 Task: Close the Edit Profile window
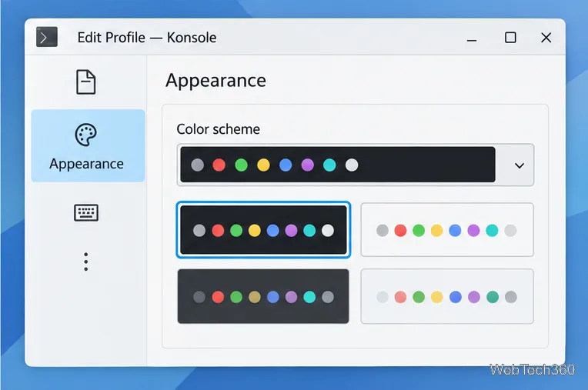coord(546,38)
